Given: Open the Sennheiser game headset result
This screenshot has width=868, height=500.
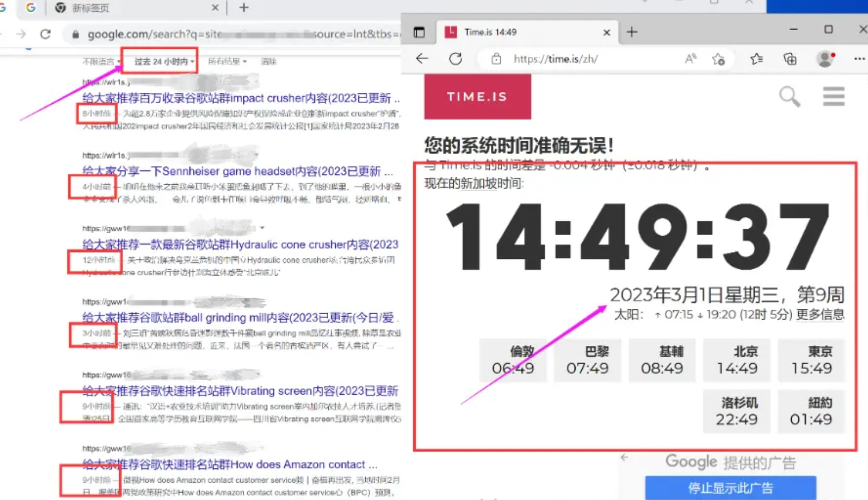Looking at the screenshot, I should (x=237, y=171).
